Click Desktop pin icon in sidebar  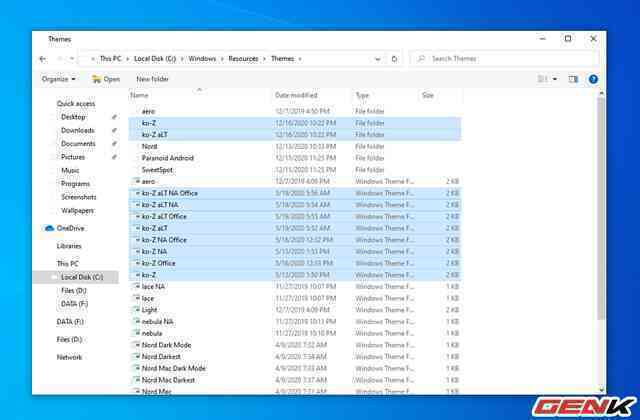point(114,117)
